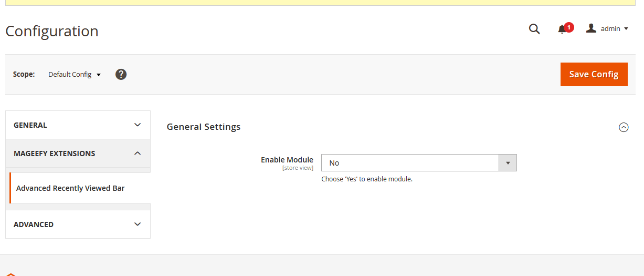Screen dimensions: 644x276
Task: Click the arrow button on Enable Module select
Action: (508, 163)
